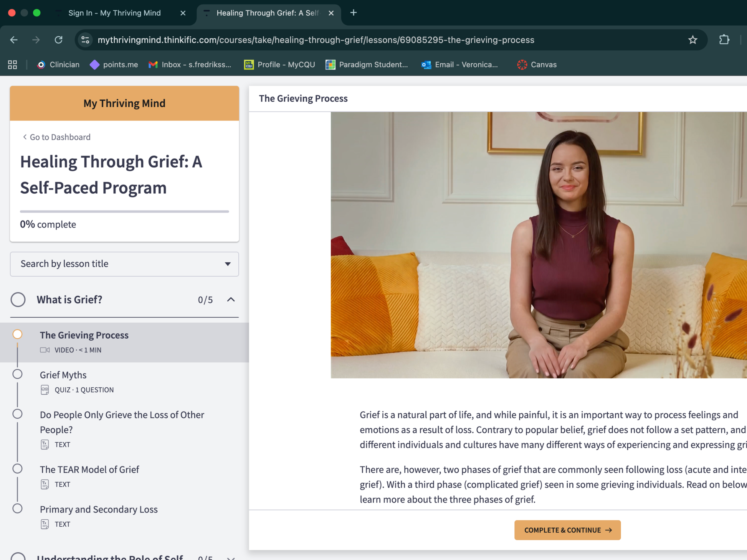This screenshot has height=560, width=747.
Task: Open new tab with plus icon
Action: [353, 13]
